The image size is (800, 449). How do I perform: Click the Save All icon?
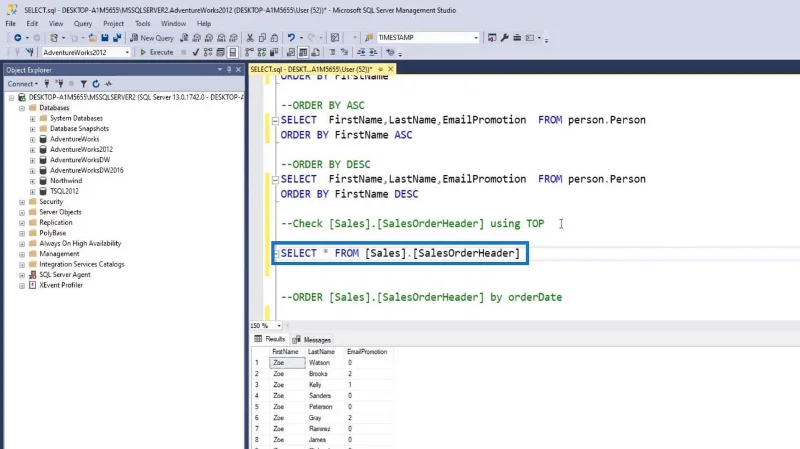tap(117, 38)
